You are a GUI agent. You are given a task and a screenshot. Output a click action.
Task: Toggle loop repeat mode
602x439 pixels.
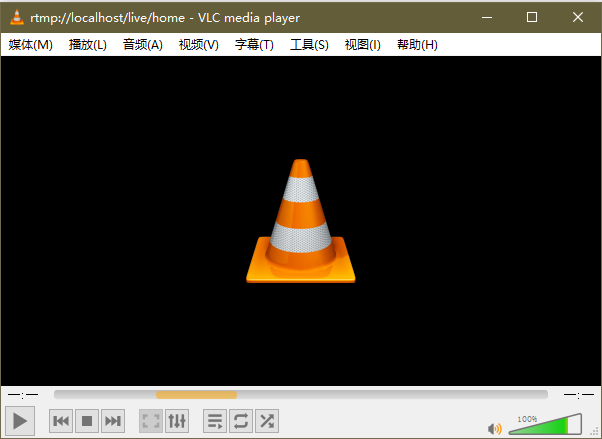(x=241, y=421)
